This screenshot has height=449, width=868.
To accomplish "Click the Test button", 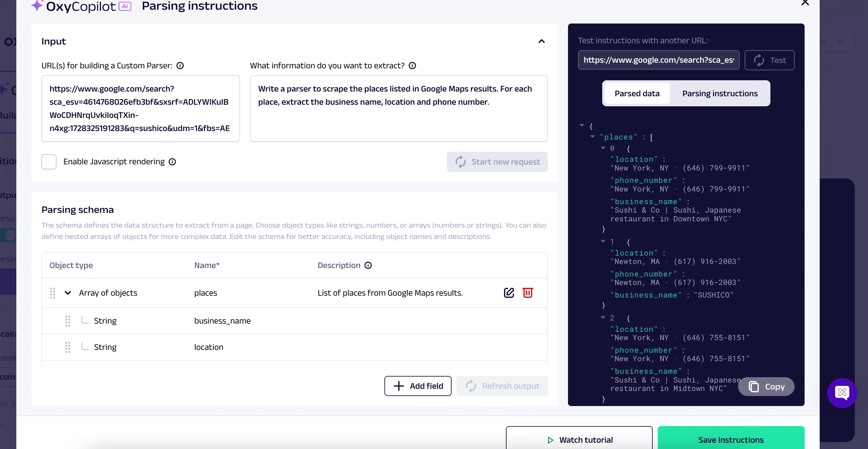I will pos(769,60).
